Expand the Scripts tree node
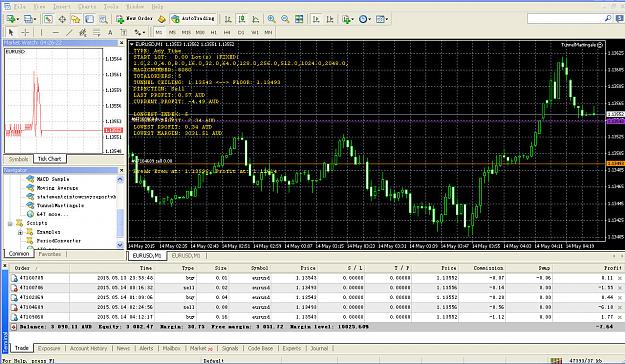This screenshot has height=364, width=625. click(10, 223)
